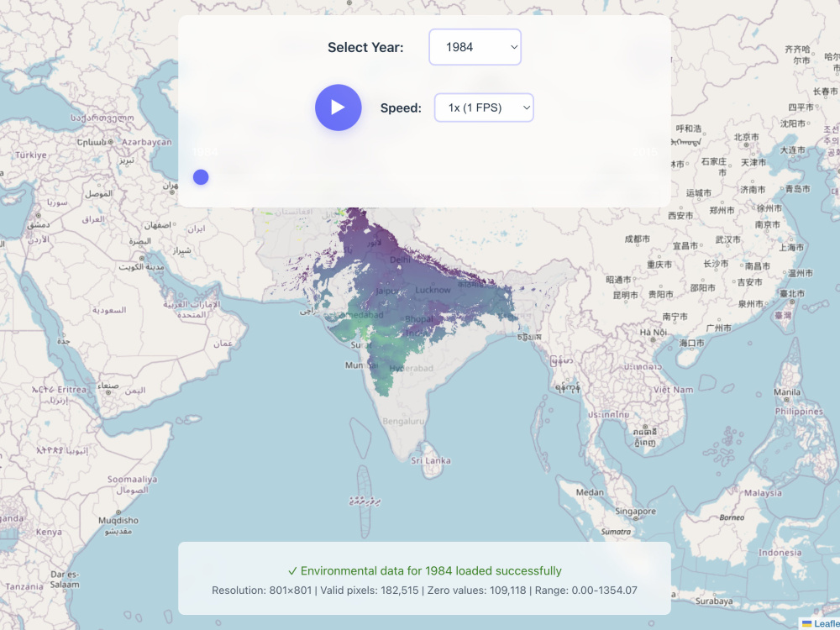Screen dimensions: 840x630
Task: Click the Jaipur city label
Action: point(387,291)
